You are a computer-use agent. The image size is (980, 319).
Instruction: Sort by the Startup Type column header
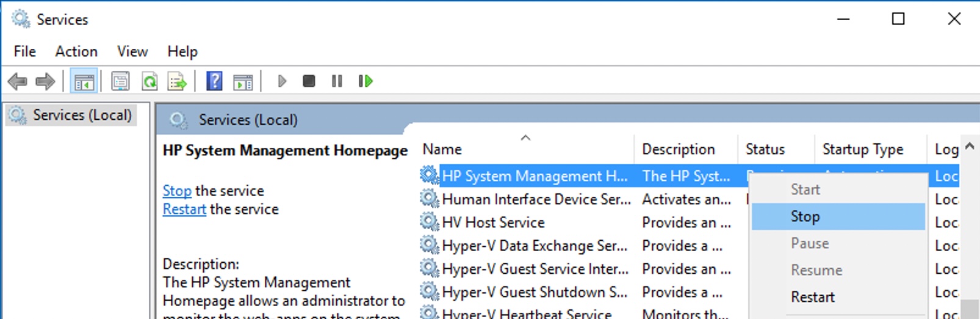[x=871, y=149]
